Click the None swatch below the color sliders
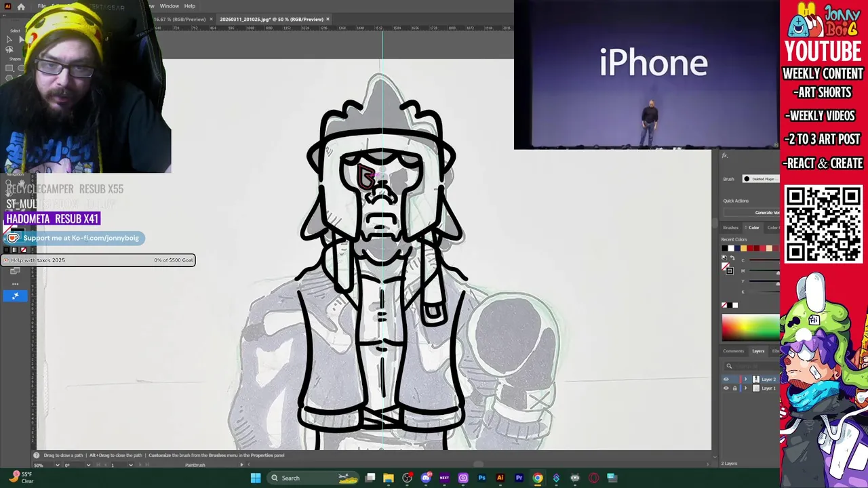The image size is (868, 488). point(724,305)
